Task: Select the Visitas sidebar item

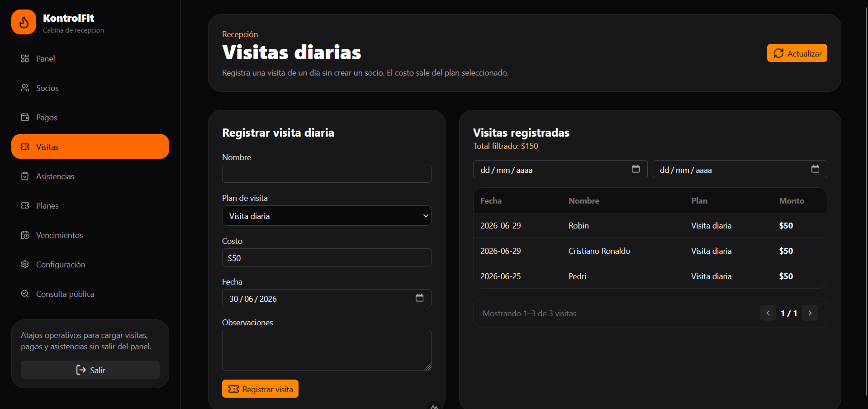Action: (90, 147)
